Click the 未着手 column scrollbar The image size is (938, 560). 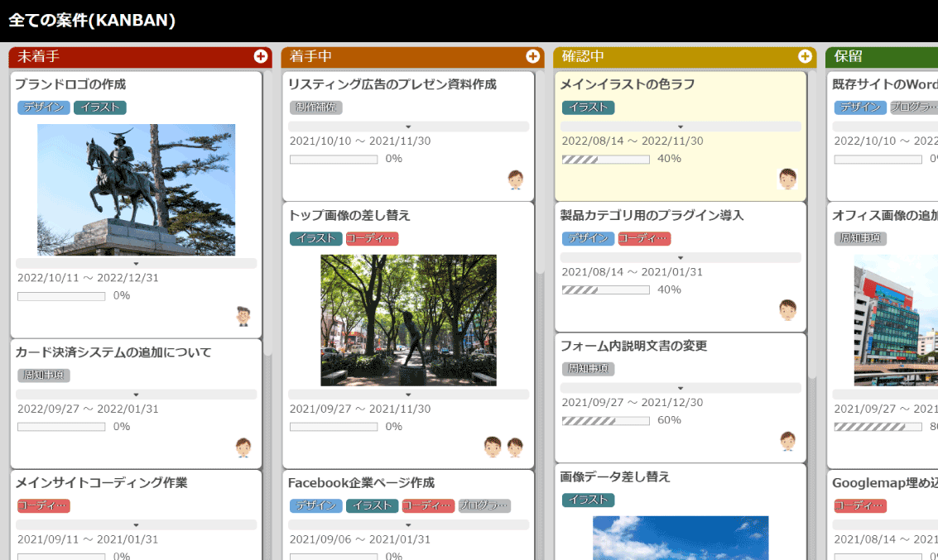[268, 213]
